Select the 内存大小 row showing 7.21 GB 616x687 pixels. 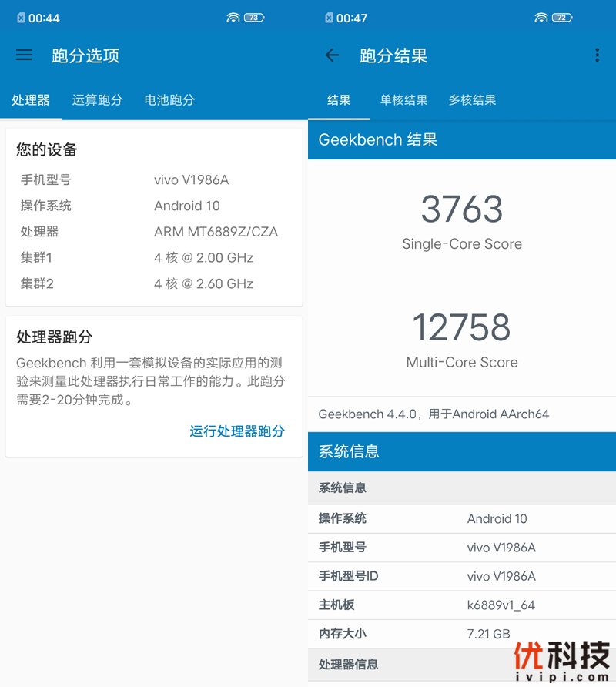(x=461, y=634)
